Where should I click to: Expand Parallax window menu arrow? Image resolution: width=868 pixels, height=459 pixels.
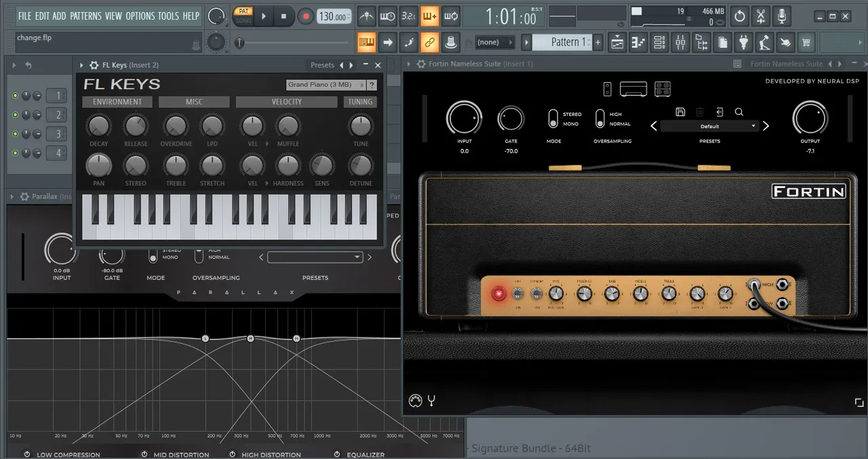click(x=12, y=197)
